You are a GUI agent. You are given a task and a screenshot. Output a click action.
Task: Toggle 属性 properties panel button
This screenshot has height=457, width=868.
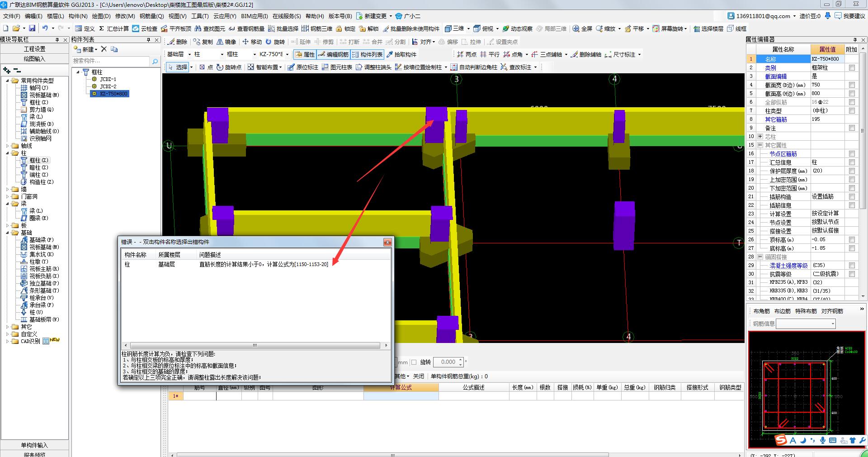pyautogui.click(x=305, y=54)
